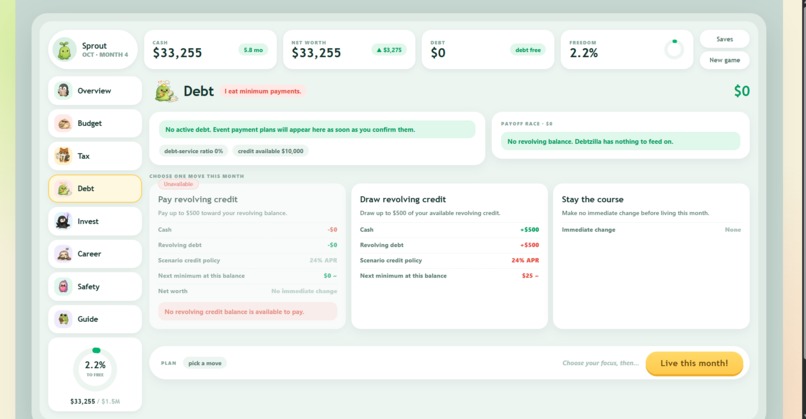Click the 'No active debt' notice banner

317,130
